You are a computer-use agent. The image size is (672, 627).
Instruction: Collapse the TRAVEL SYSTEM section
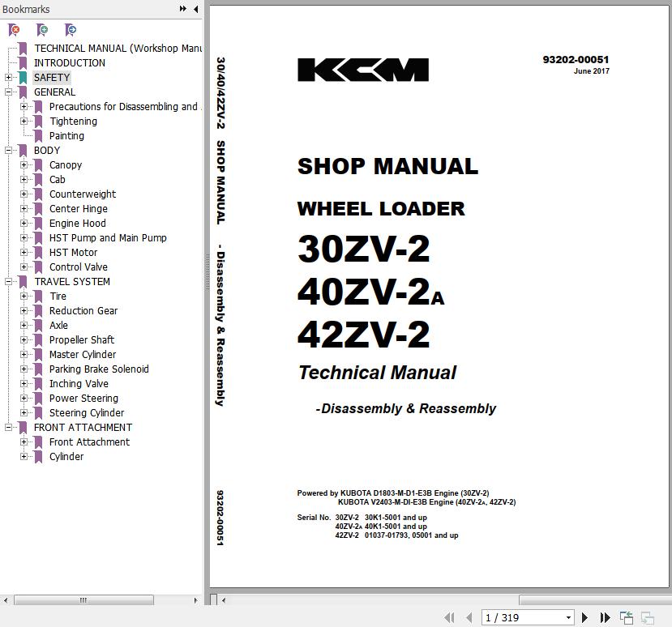pos(9,281)
